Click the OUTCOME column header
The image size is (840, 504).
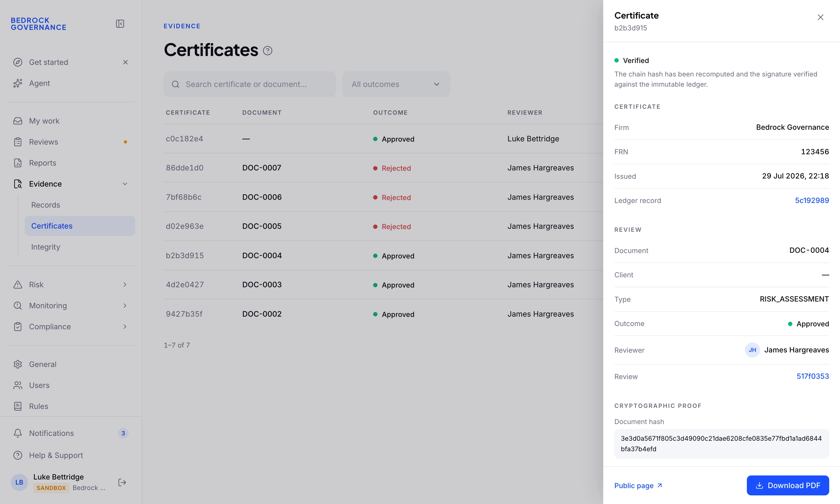390,113
